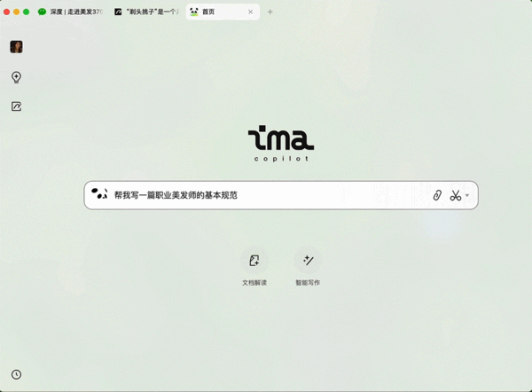
Task: Open the 文档解读 document reading icon
Action: pos(254,261)
